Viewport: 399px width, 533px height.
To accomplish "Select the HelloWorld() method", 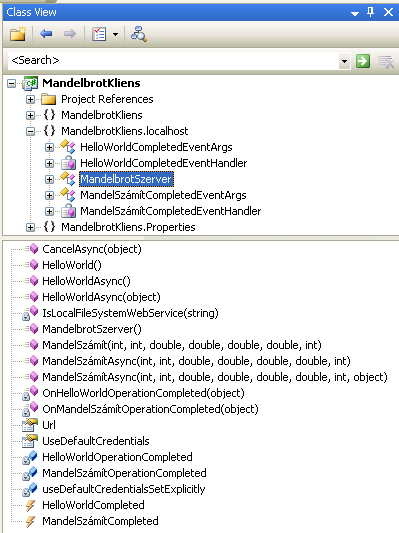I will pyautogui.click(x=72, y=265).
